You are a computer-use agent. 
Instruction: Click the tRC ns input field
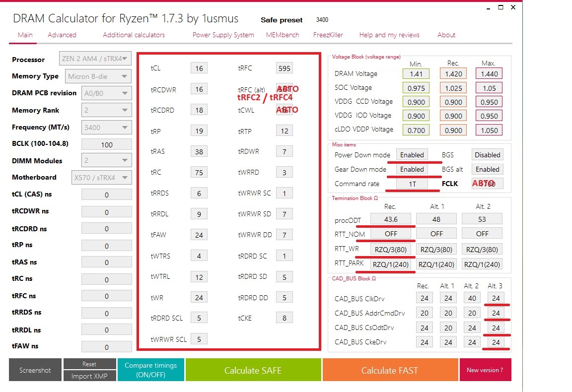pyautogui.click(x=107, y=279)
